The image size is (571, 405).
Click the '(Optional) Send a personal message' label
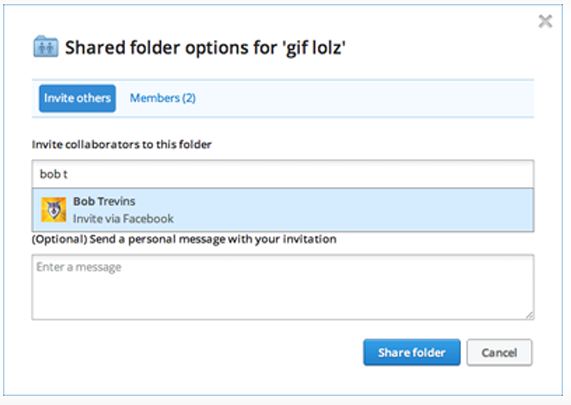(184, 239)
